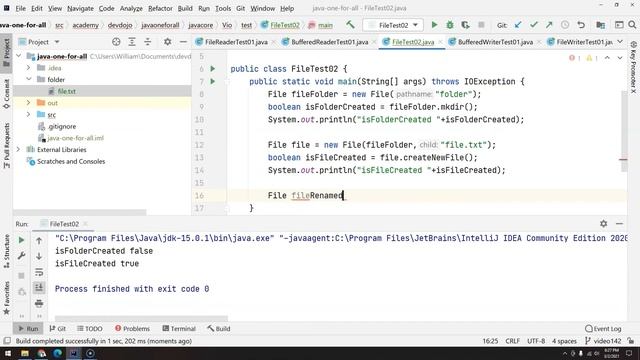Click the wrench icon in Run panel

pos(22,256)
